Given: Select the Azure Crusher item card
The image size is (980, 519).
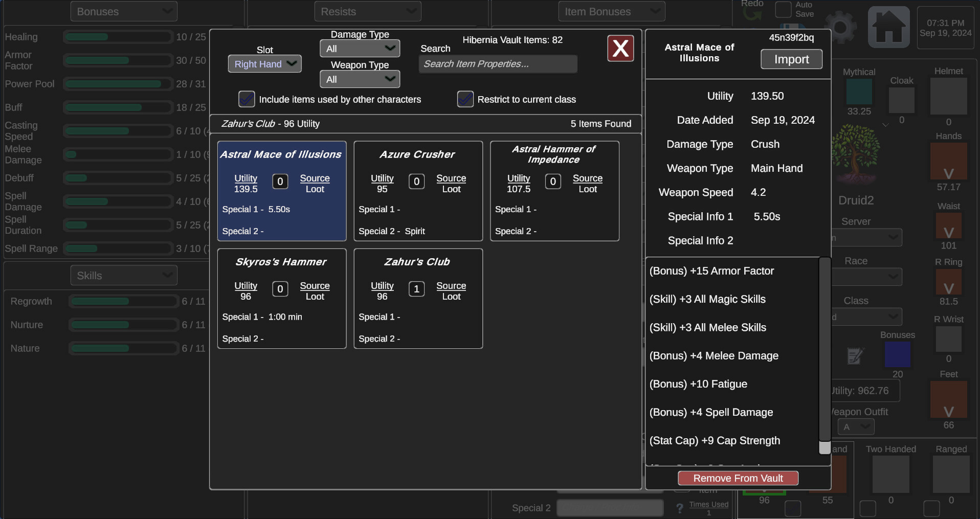Looking at the screenshot, I should (418, 191).
